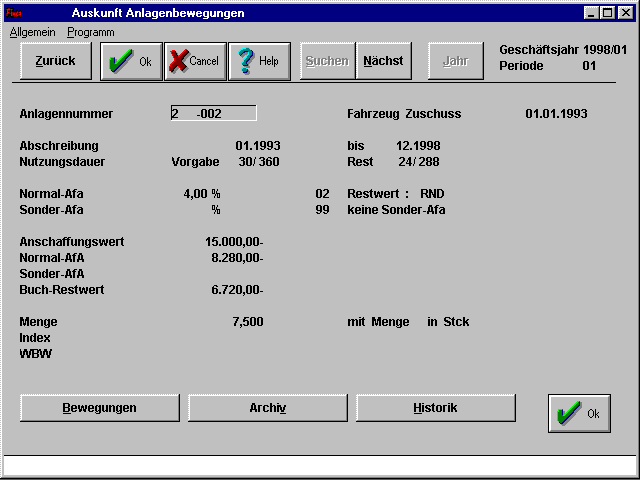640x480 pixels.
Task: Open the Programm menu
Action: click(x=91, y=32)
